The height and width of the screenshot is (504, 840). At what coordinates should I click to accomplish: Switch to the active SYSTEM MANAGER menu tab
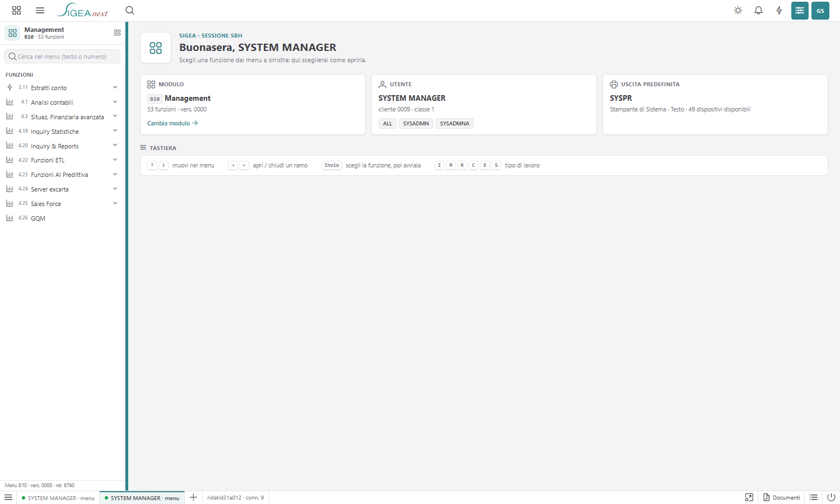[x=142, y=498]
